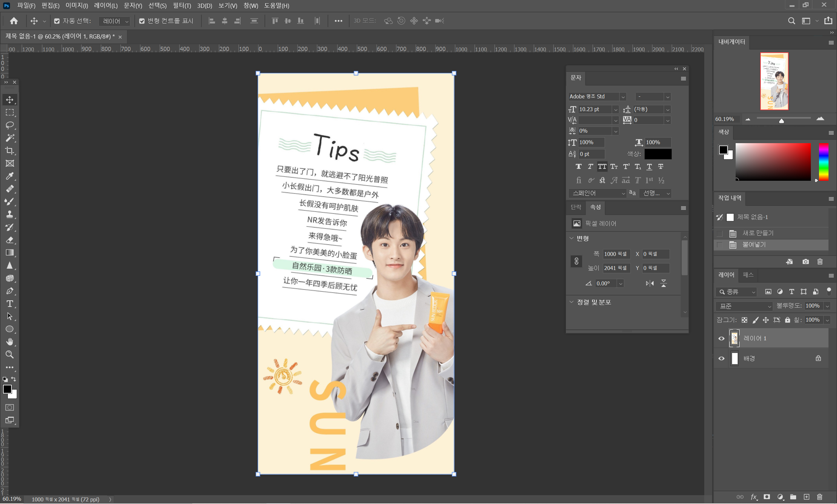Disable 변형 컨트롤 표시 checkbox
The height and width of the screenshot is (504, 837).
point(142,21)
